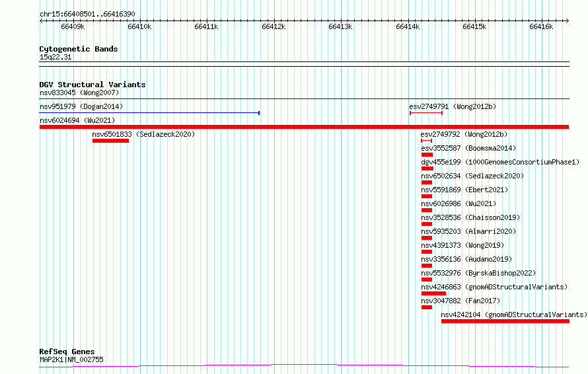
Task: Select the nsv6026986 (Wu2021) label
Action: pyautogui.click(x=459, y=204)
